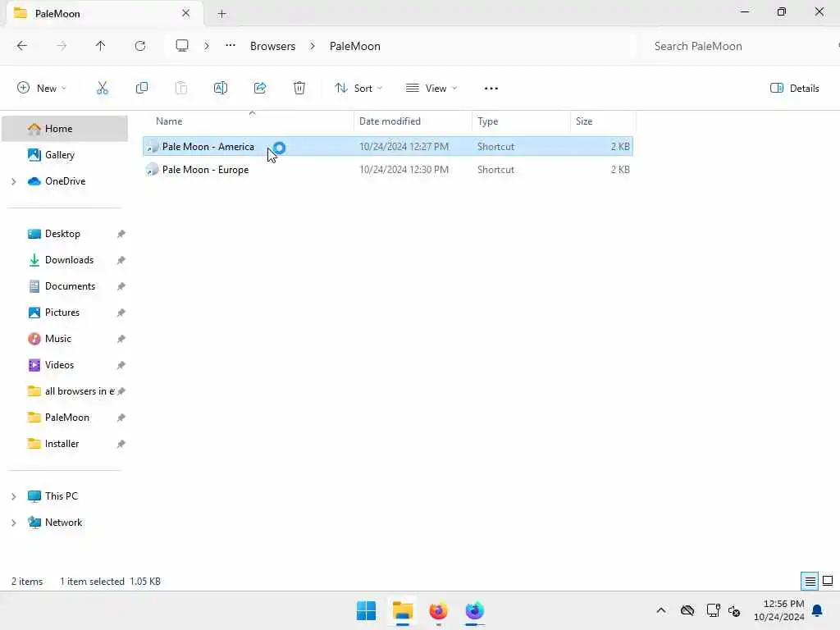This screenshot has height=630, width=840.
Task: Click PaleMoon in the breadcrumb
Action: 355,46
